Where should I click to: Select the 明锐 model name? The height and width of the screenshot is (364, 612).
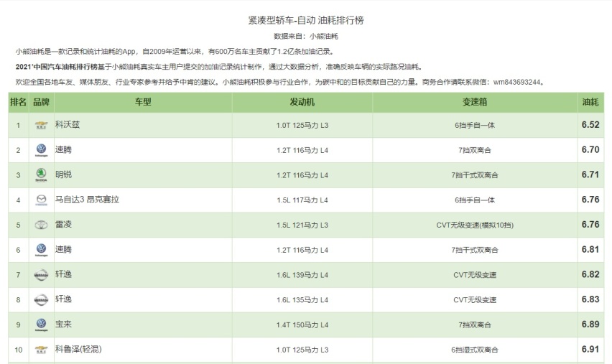pyautogui.click(x=63, y=174)
